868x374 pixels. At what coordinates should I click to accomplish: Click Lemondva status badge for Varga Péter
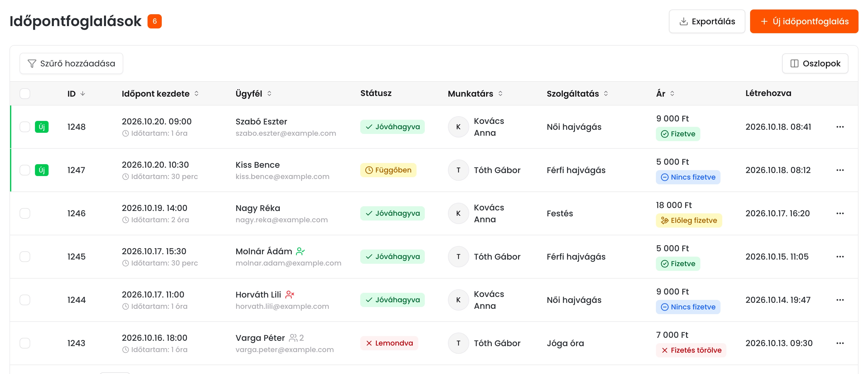(389, 343)
